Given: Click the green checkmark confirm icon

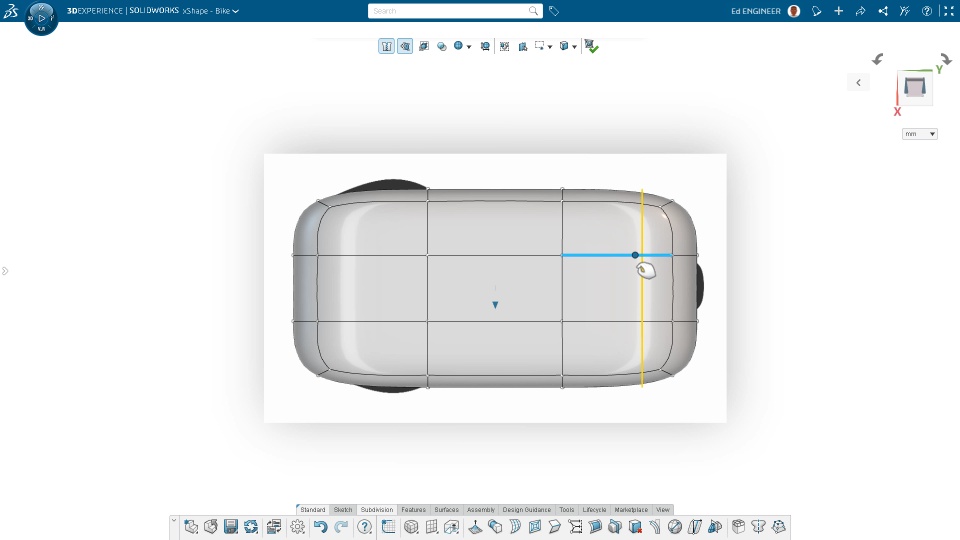Looking at the screenshot, I should 591,47.
